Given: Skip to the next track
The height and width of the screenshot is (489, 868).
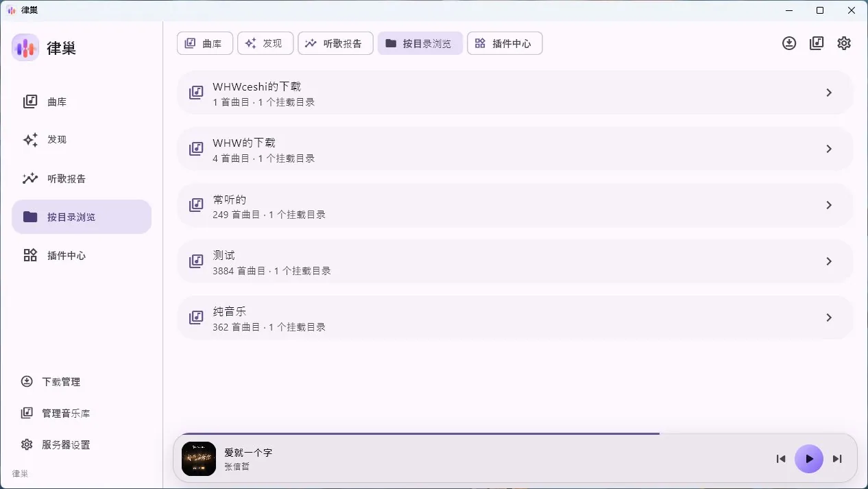Looking at the screenshot, I should coord(837,459).
